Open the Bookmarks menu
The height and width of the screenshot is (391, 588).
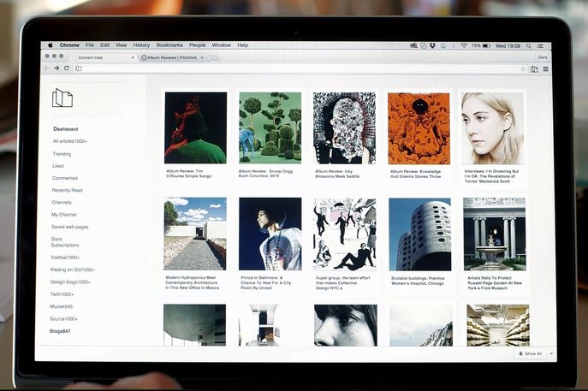[x=169, y=44]
